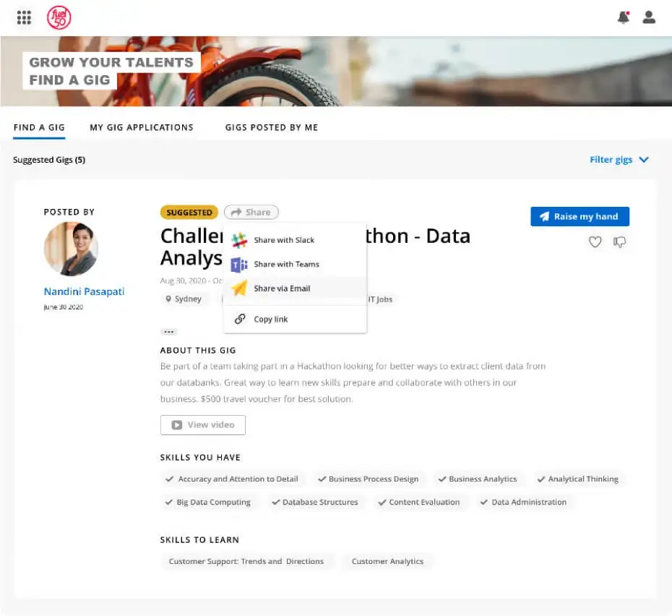Dismiss the gig with thumbs-down icon
Image resolution: width=672 pixels, height=616 pixels.
point(619,242)
